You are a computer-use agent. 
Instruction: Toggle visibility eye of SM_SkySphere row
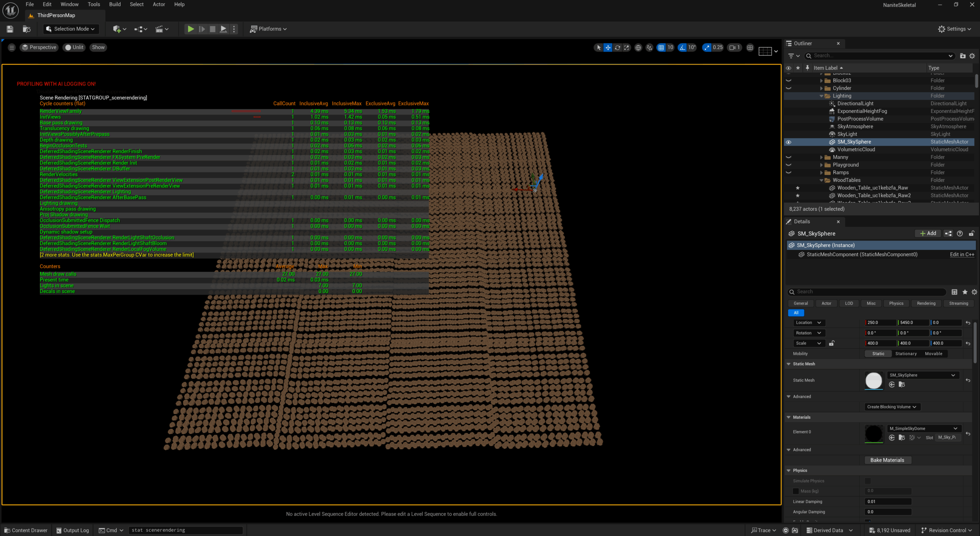click(789, 142)
